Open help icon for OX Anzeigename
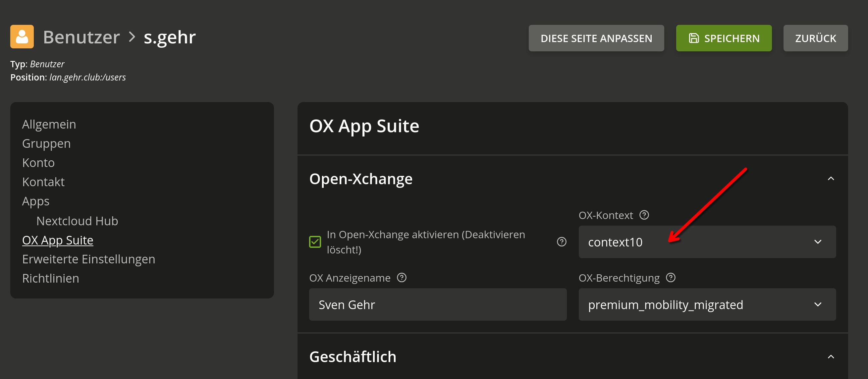Image resolution: width=868 pixels, height=379 pixels. 401,278
